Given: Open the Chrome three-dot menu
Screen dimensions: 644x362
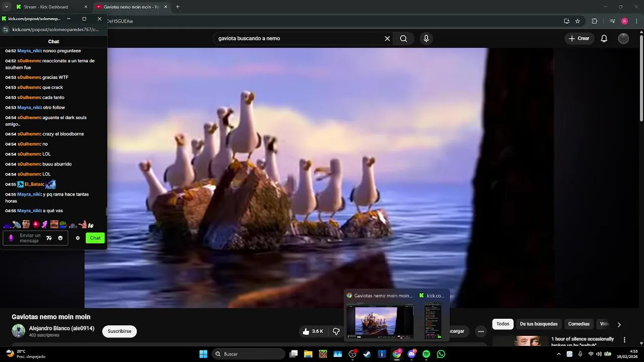Looking at the screenshot, I should tap(636, 21).
